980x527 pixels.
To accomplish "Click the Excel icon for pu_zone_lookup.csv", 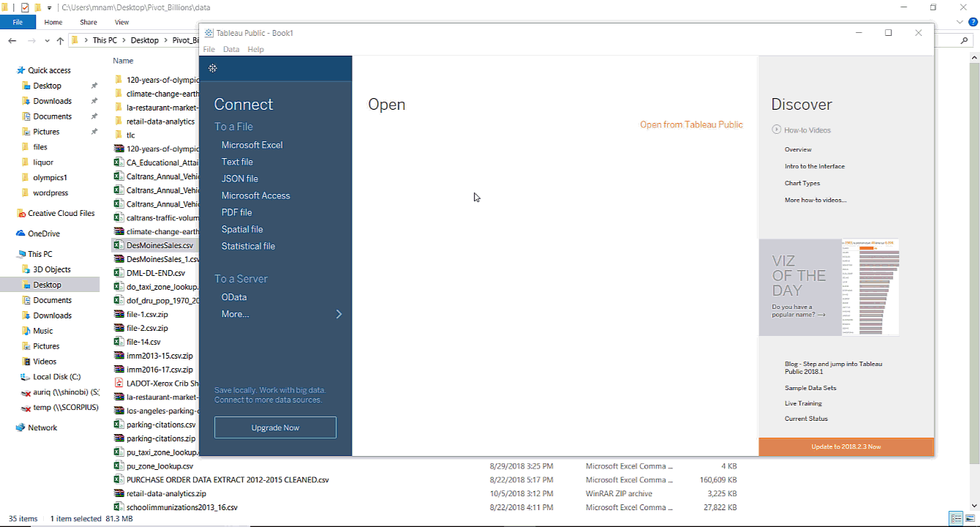I will (x=118, y=466).
